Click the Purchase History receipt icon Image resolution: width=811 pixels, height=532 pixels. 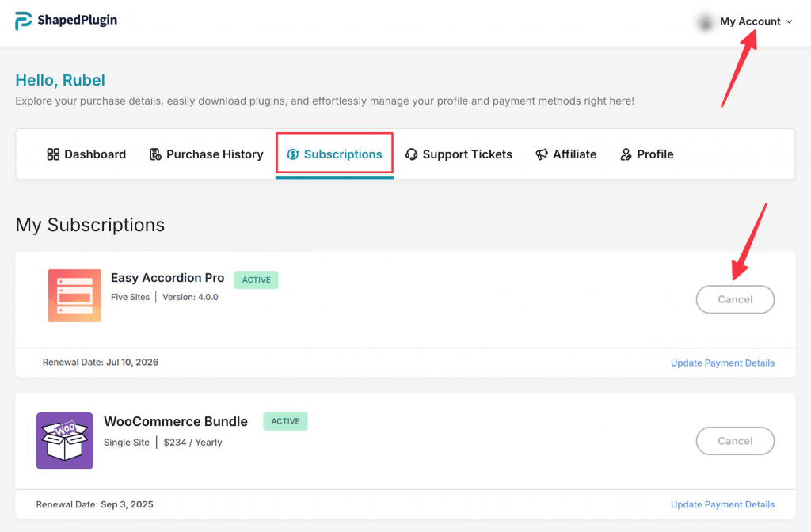(155, 154)
